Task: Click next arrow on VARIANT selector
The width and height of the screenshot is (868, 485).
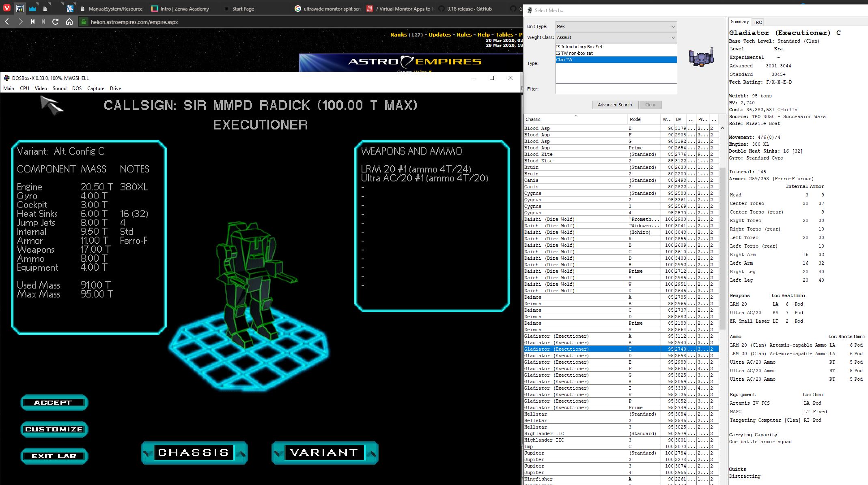Action: pyautogui.click(x=372, y=453)
